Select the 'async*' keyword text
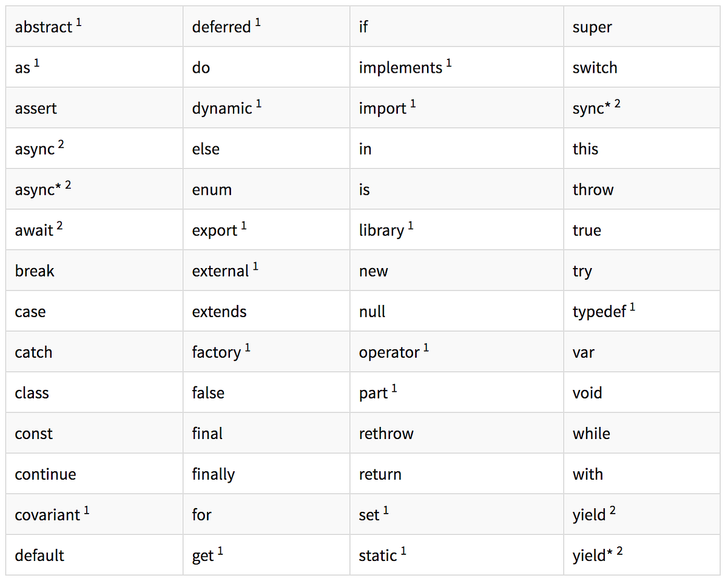The height and width of the screenshot is (584, 728). coord(38,190)
